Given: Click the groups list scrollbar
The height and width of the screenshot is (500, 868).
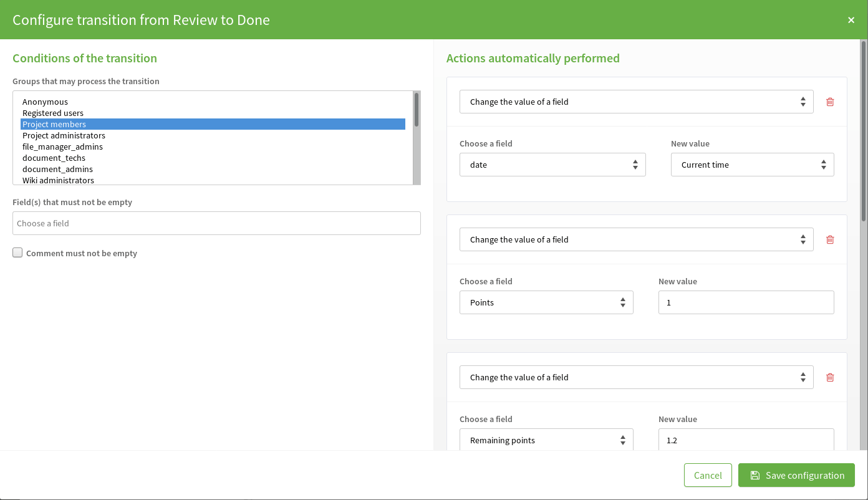Looking at the screenshot, I should 417,137.
